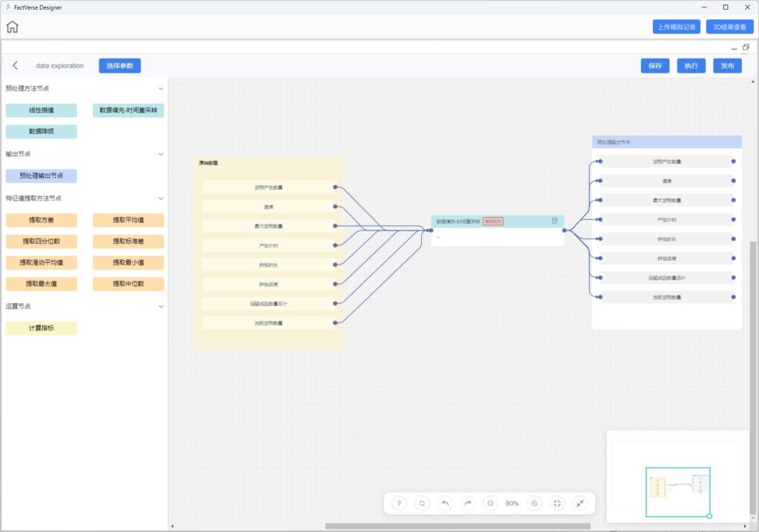Screen dimensions: 759x532
Task: Save the flow with 保存 button
Action: point(655,65)
